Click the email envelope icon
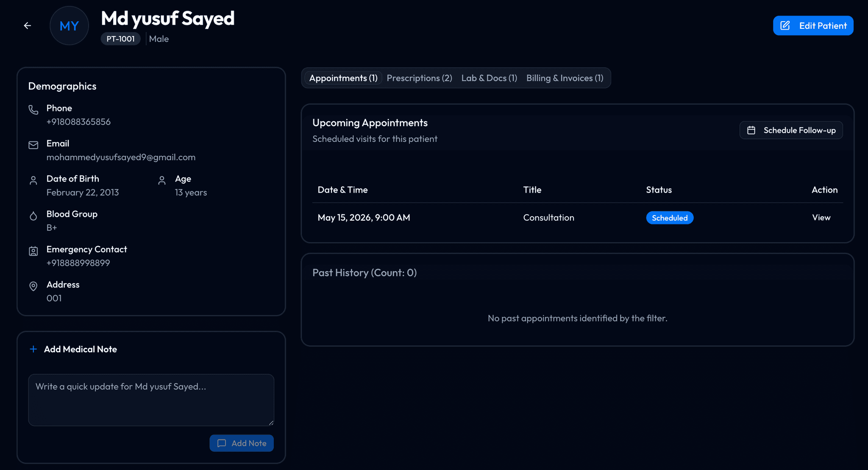The image size is (868, 470). tap(33, 145)
